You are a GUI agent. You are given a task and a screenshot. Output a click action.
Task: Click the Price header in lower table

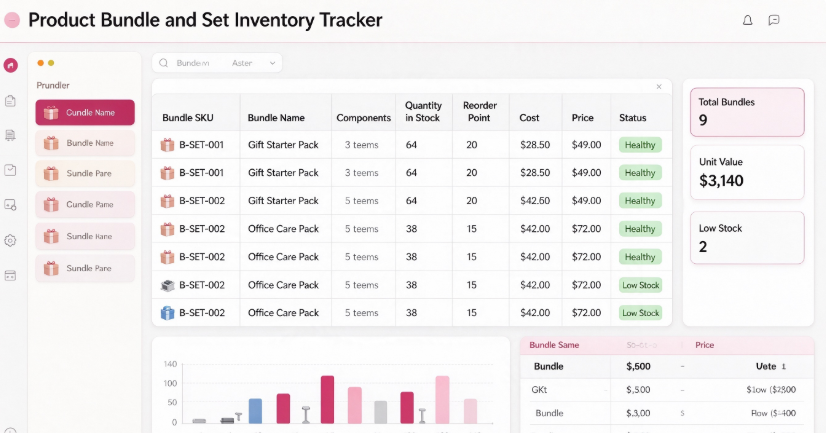pyautogui.click(x=704, y=346)
